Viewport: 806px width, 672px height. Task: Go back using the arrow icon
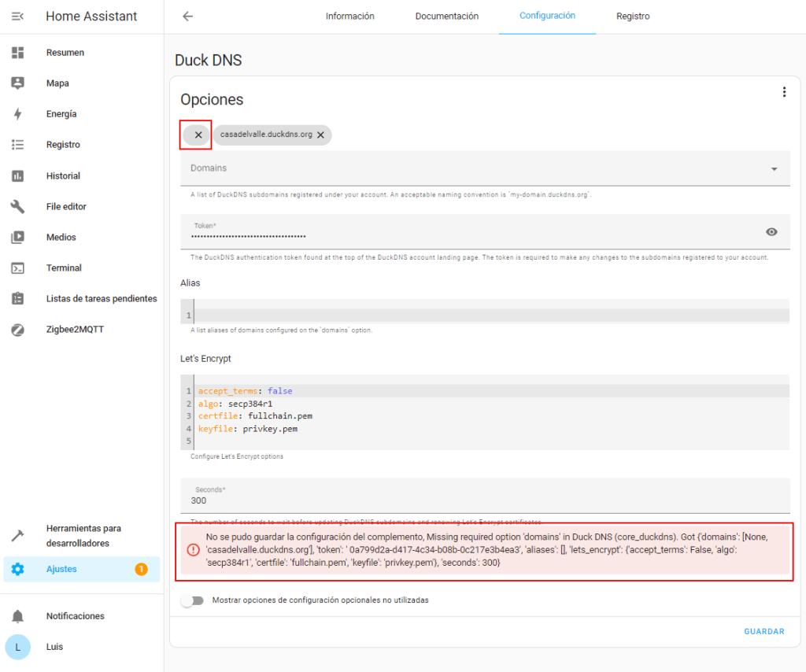[187, 17]
